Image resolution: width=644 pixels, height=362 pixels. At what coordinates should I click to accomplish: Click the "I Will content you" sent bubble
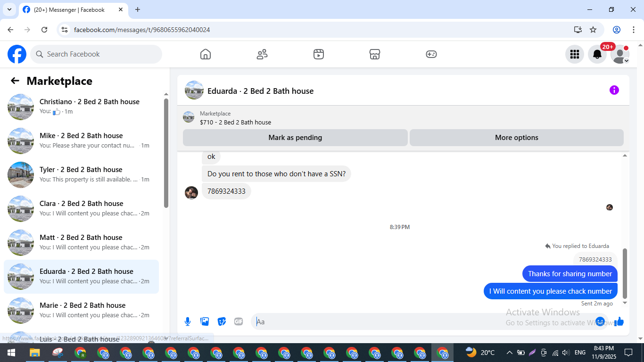(551, 291)
